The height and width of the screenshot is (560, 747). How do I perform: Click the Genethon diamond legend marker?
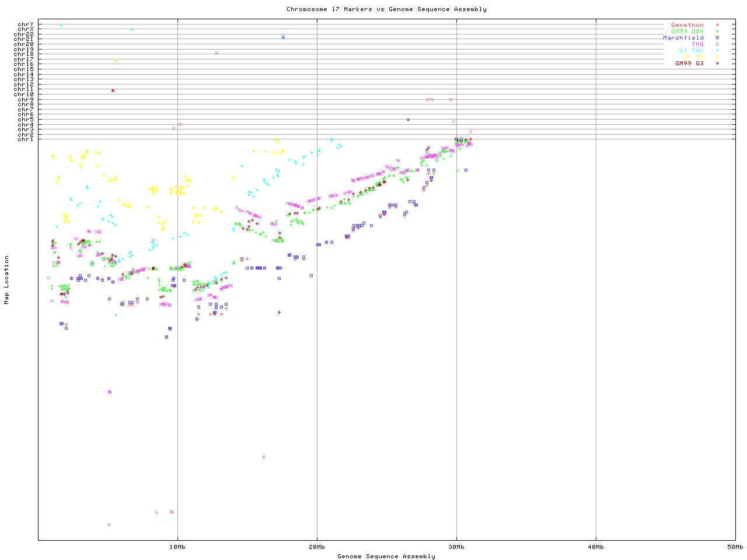click(717, 25)
